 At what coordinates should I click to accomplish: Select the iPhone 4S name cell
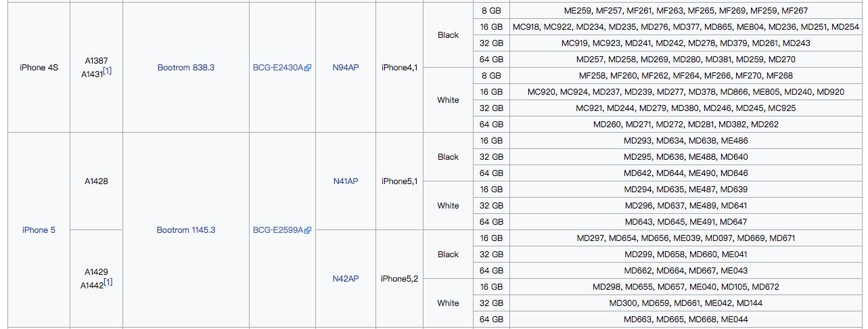(x=39, y=68)
